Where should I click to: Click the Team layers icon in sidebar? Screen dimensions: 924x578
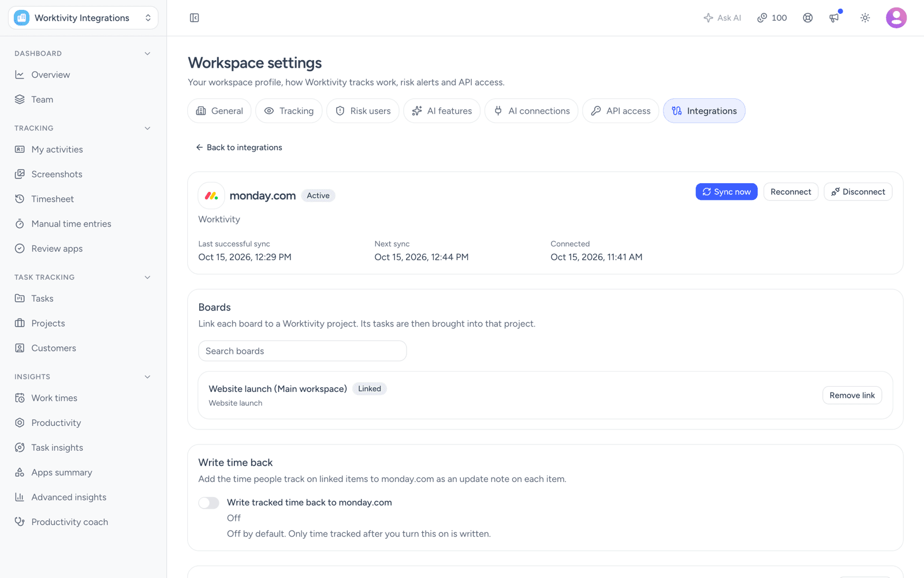click(x=20, y=99)
